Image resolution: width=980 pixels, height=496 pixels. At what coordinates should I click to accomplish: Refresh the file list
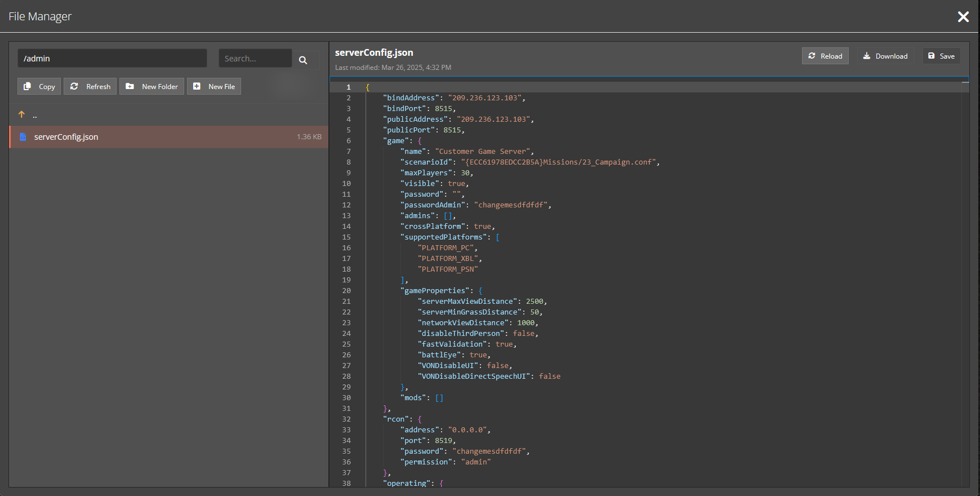[90, 86]
